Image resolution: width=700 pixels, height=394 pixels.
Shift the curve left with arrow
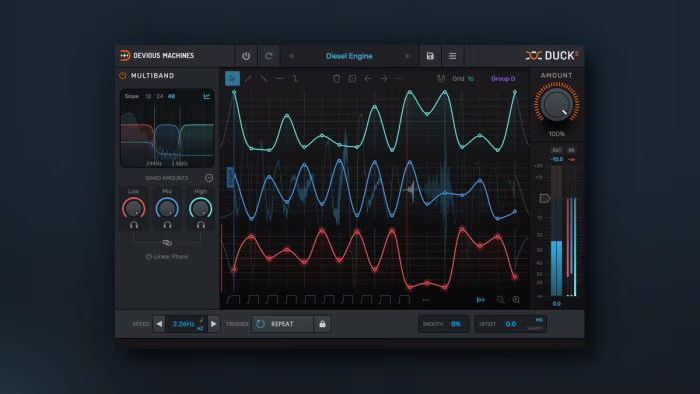(x=368, y=79)
